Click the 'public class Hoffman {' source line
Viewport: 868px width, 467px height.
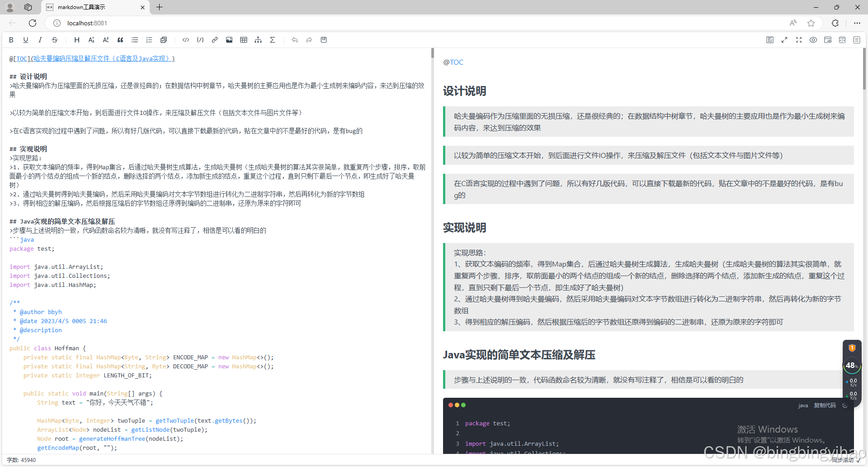click(47, 348)
